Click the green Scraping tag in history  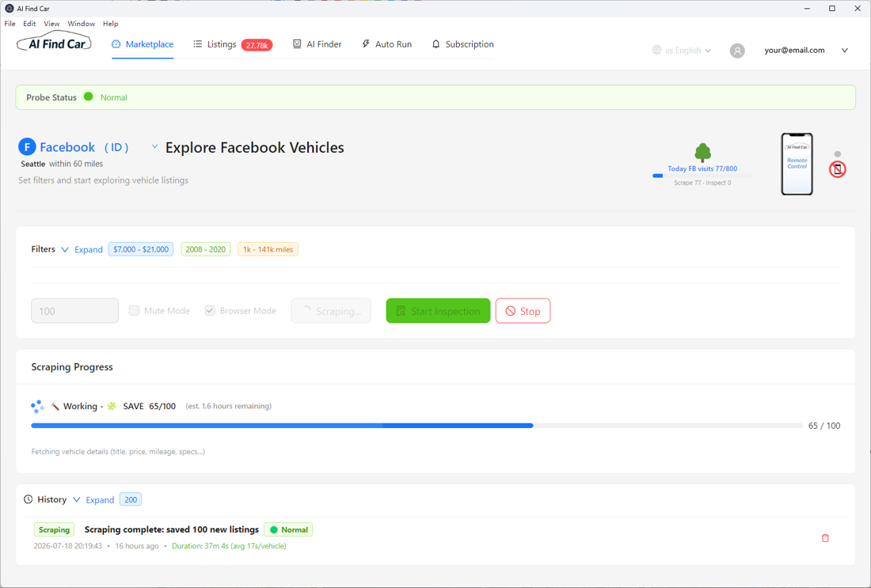54,529
